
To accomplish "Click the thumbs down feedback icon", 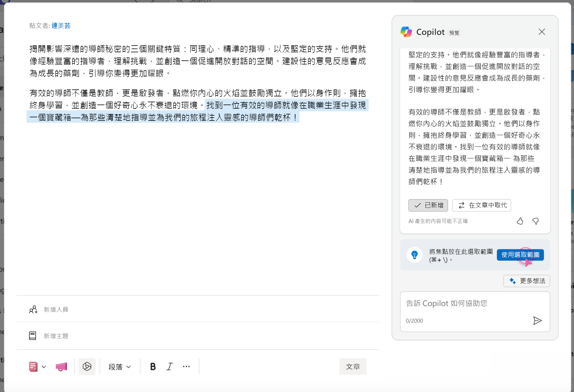I will [x=535, y=221].
